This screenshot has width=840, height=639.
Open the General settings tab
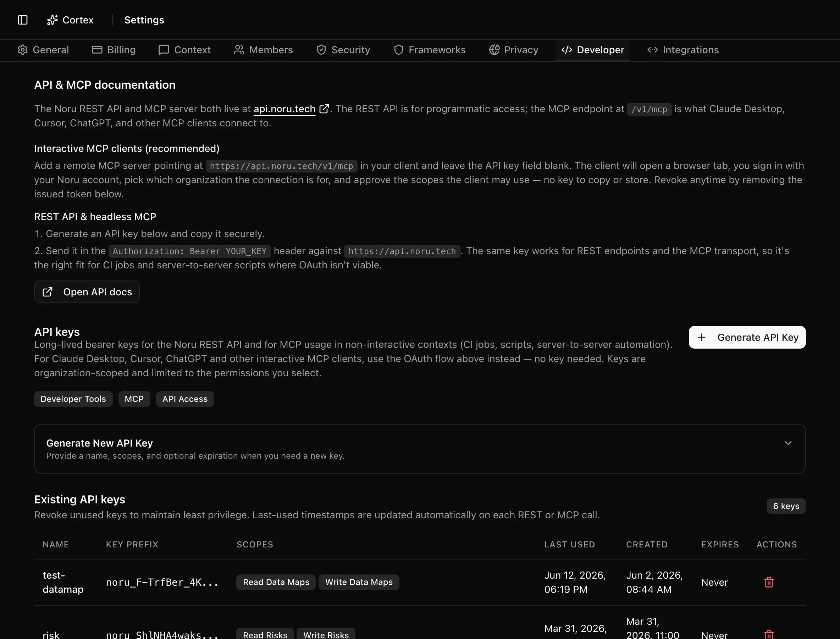point(43,50)
